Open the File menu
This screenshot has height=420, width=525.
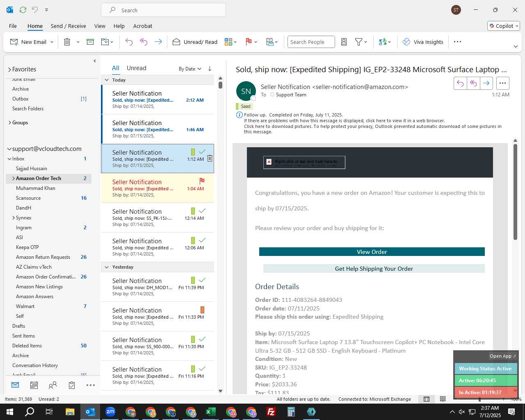click(13, 26)
